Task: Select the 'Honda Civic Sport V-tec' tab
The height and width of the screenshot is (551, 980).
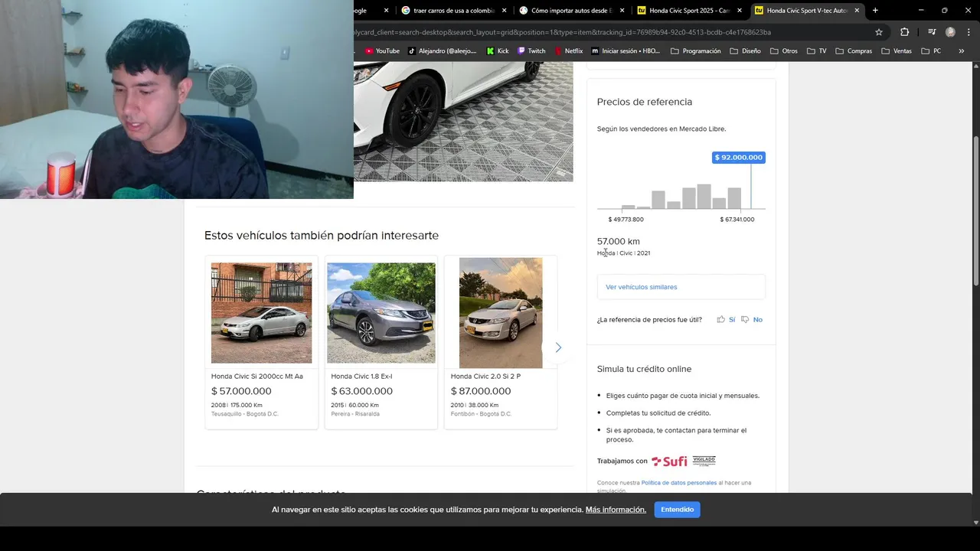Action: (x=807, y=11)
